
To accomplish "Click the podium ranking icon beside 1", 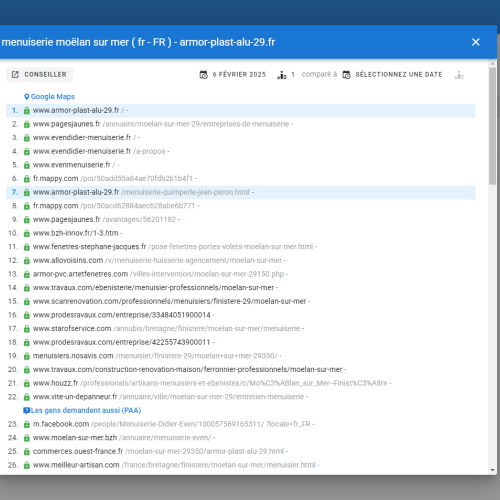I will point(282,75).
